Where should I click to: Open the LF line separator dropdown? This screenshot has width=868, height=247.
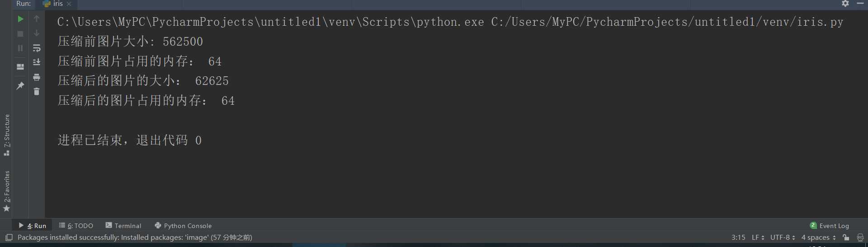coord(758,238)
